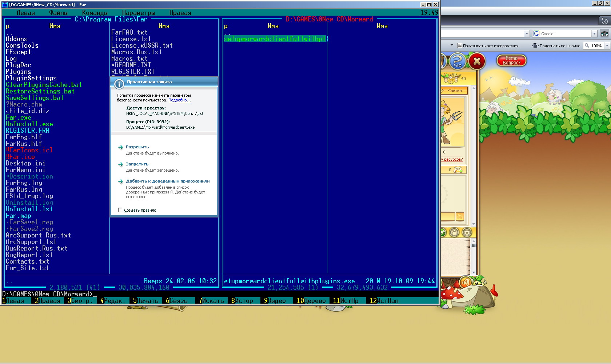Screen dimensions: 611x364
Task: Select Desktop.ini in the left panel
Action: pos(26,163)
